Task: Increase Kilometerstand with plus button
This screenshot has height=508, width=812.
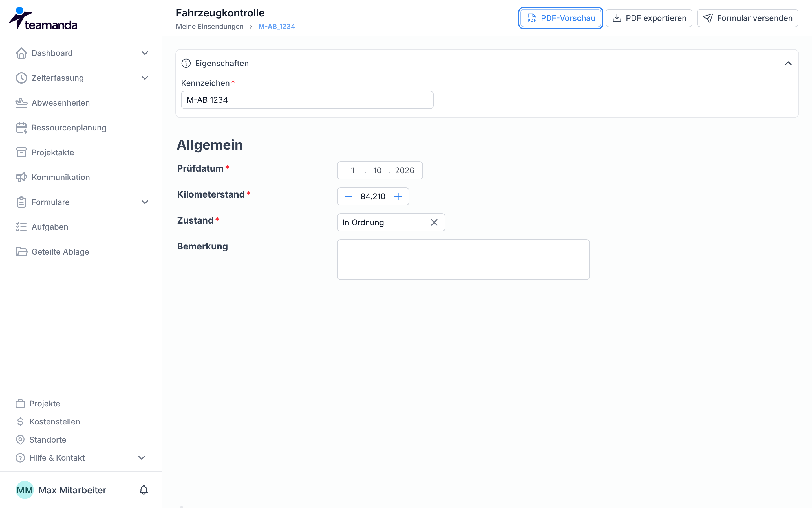Action: pos(398,196)
